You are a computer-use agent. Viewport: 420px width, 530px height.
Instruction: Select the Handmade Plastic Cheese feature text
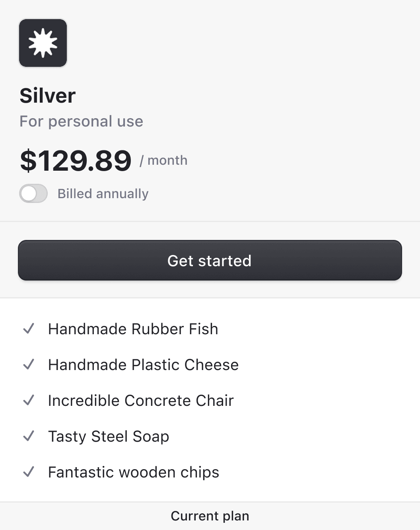point(143,365)
